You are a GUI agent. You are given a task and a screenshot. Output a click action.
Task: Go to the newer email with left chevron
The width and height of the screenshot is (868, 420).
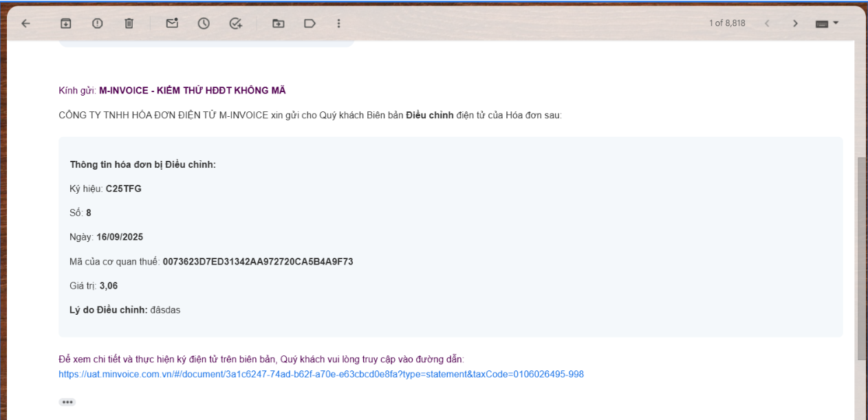point(767,23)
